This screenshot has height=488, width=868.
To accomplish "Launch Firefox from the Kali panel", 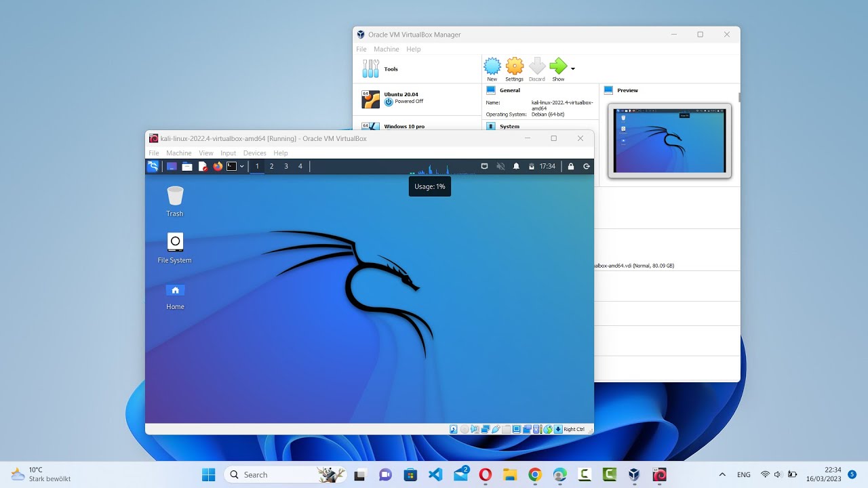I will click(x=218, y=166).
